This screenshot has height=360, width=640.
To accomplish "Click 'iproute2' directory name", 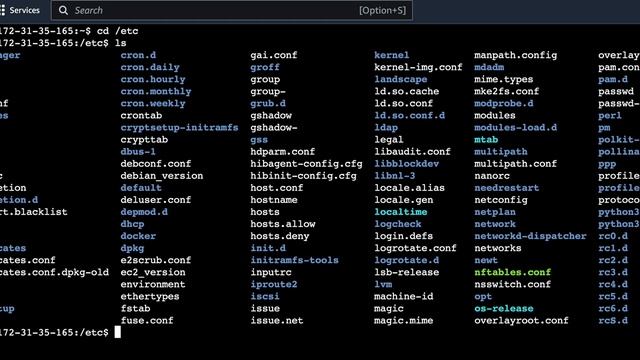I will [274, 284].
